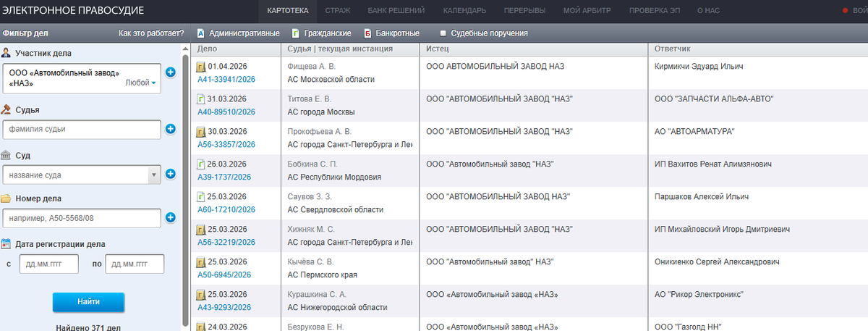Click court АС Пермского края
Image resolution: width=868 pixels, height=331 pixels.
coord(323,275)
